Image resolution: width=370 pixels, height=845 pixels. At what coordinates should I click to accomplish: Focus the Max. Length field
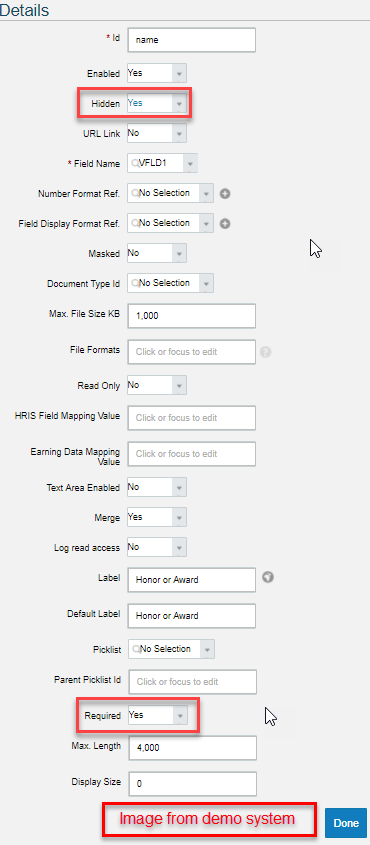click(x=192, y=749)
